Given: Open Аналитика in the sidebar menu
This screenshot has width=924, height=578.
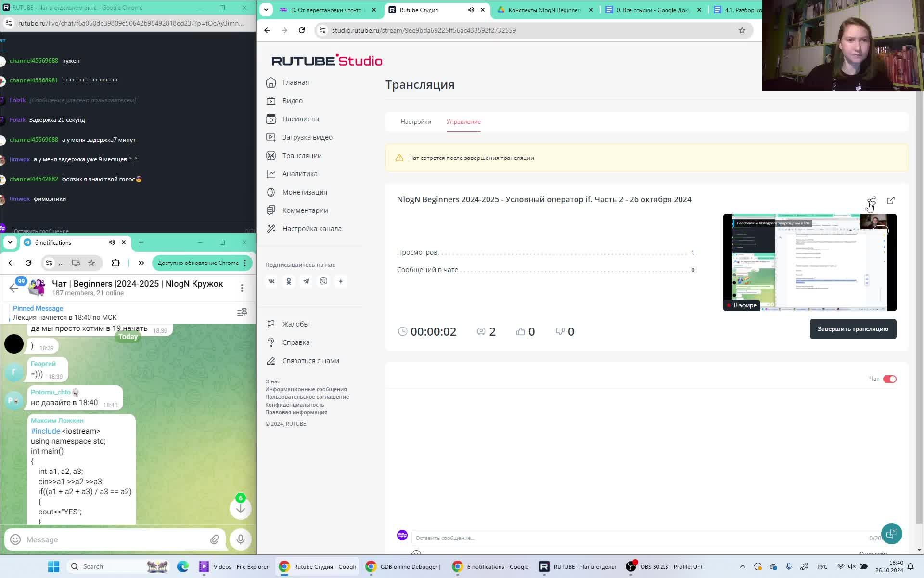Looking at the screenshot, I should [x=299, y=174].
